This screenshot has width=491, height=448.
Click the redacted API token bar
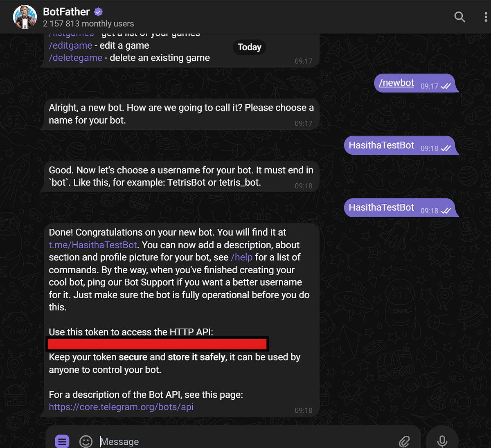(x=158, y=344)
